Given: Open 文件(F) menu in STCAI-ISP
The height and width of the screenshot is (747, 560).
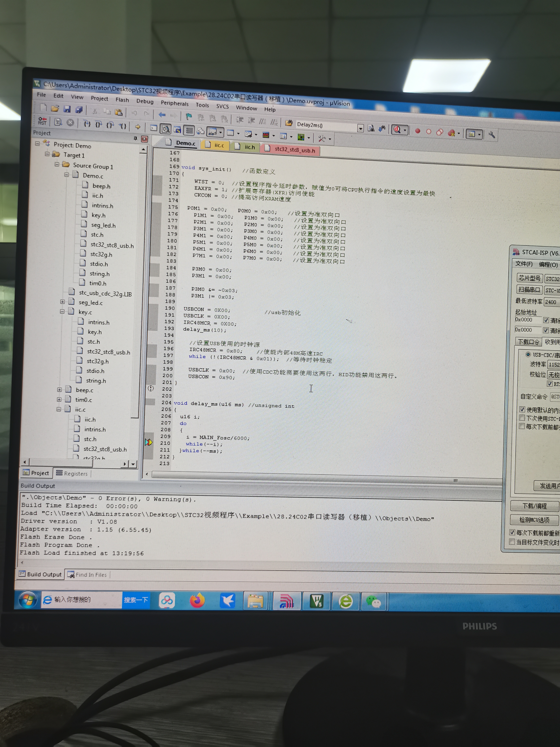Looking at the screenshot, I should (524, 264).
